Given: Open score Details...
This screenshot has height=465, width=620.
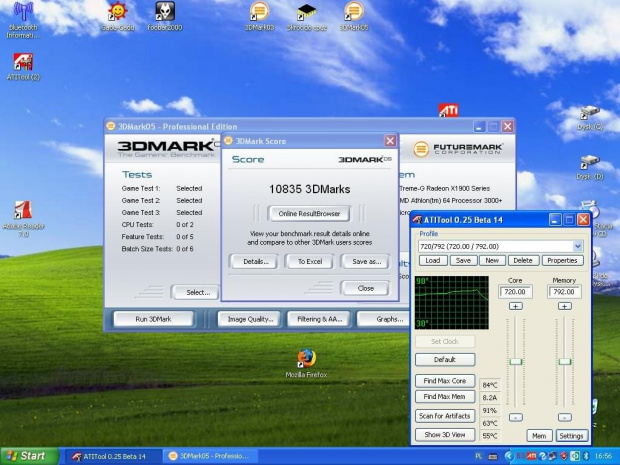Looking at the screenshot, I should pyautogui.click(x=255, y=261).
